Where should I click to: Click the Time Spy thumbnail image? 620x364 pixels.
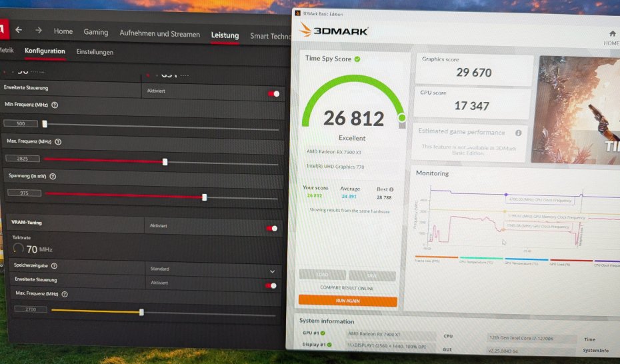[x=575, y=110]
